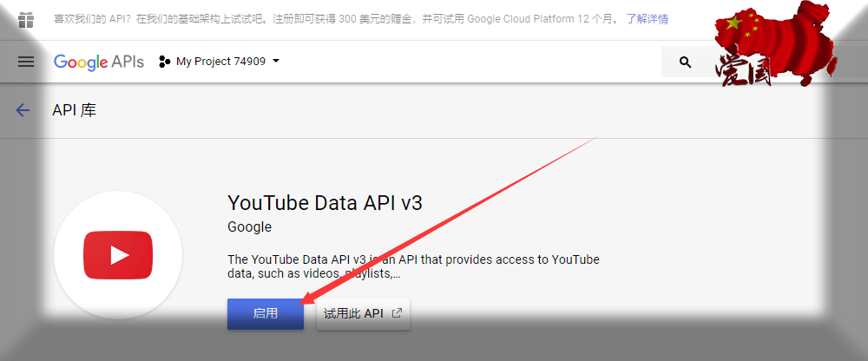Viewport: 868px width, 361px height.
Task: Click the YouTube API description text
Action: tap(412, 266)
